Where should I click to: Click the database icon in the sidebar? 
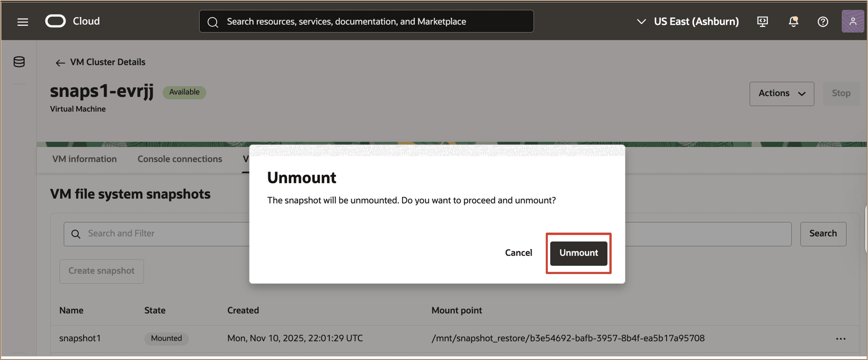[x=19, y=62]
